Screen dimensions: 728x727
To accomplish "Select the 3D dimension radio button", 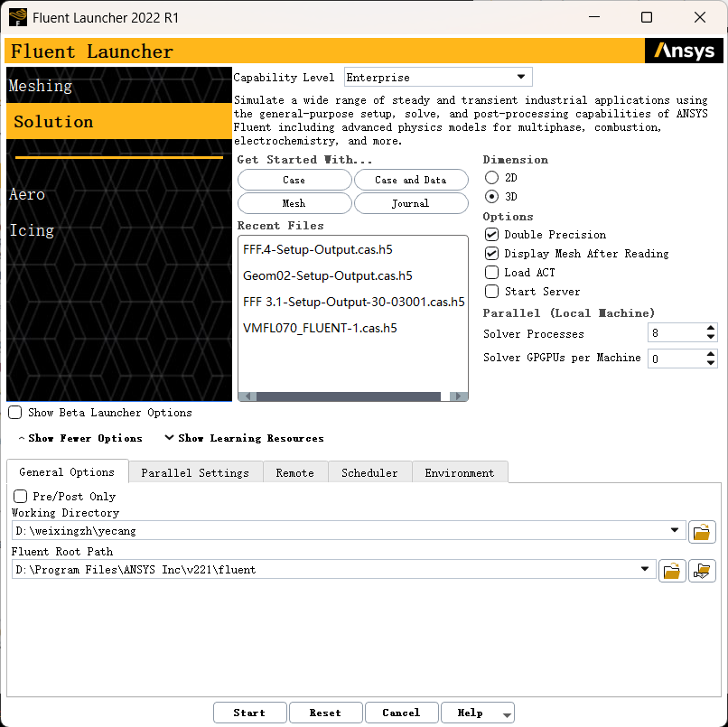I will tap(491, 196).
